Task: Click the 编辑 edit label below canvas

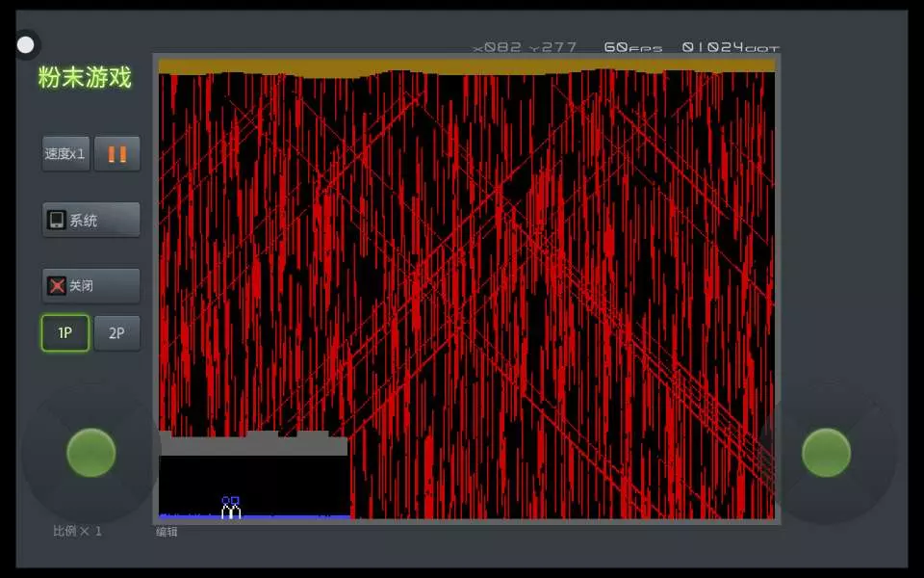Action: [x=167, y=532]
